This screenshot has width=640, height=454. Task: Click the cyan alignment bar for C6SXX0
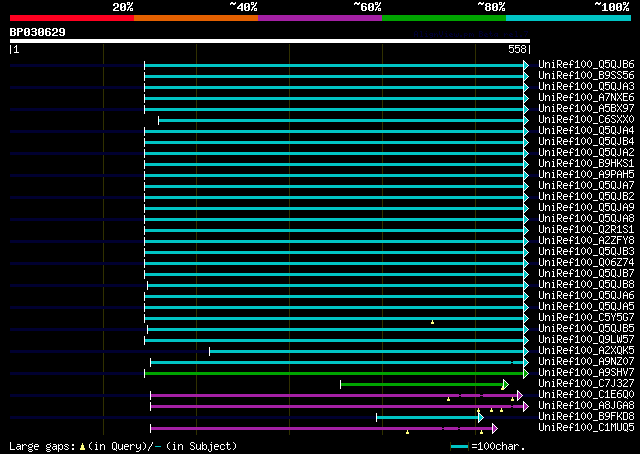[x=341, y=120]
